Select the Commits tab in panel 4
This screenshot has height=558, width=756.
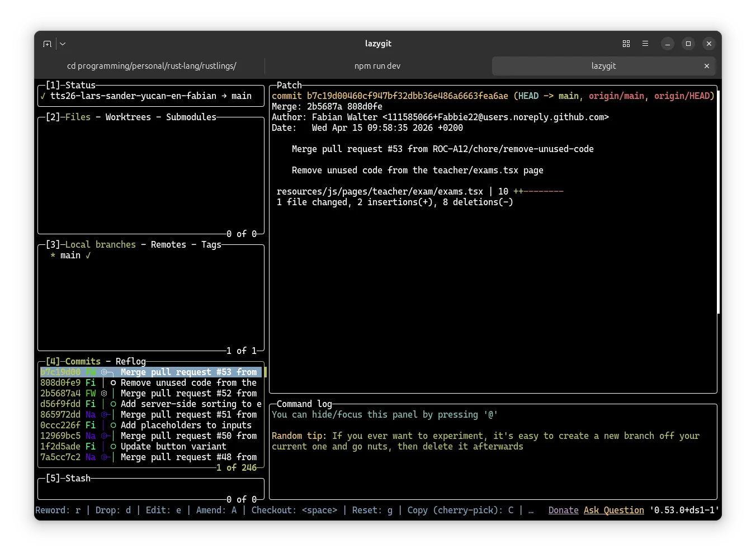[83, 362]
